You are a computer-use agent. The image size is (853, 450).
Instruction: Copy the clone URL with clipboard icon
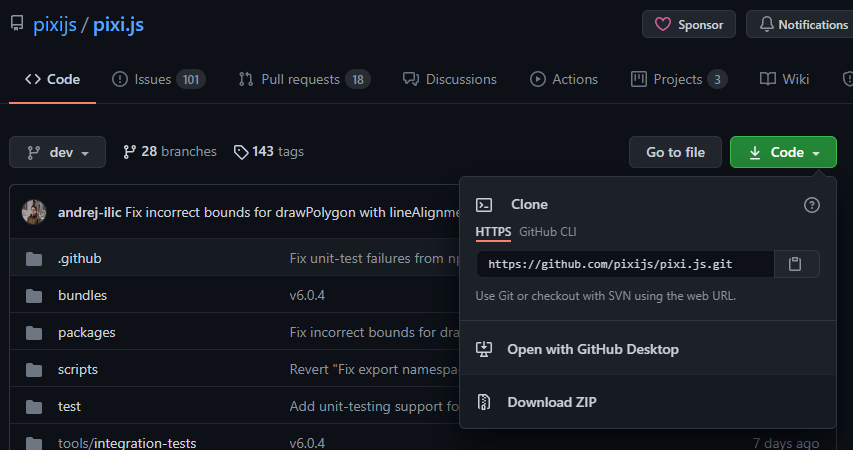796,264
